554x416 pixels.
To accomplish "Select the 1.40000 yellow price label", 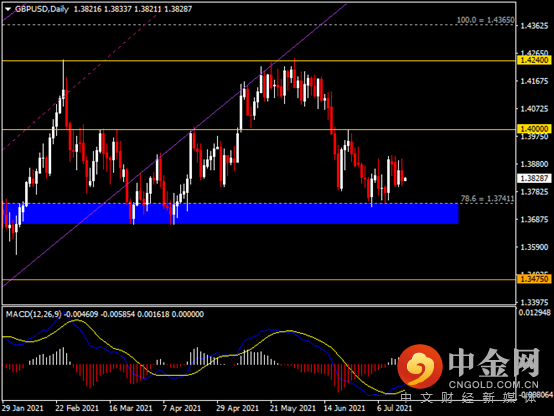I will (535, 129).
